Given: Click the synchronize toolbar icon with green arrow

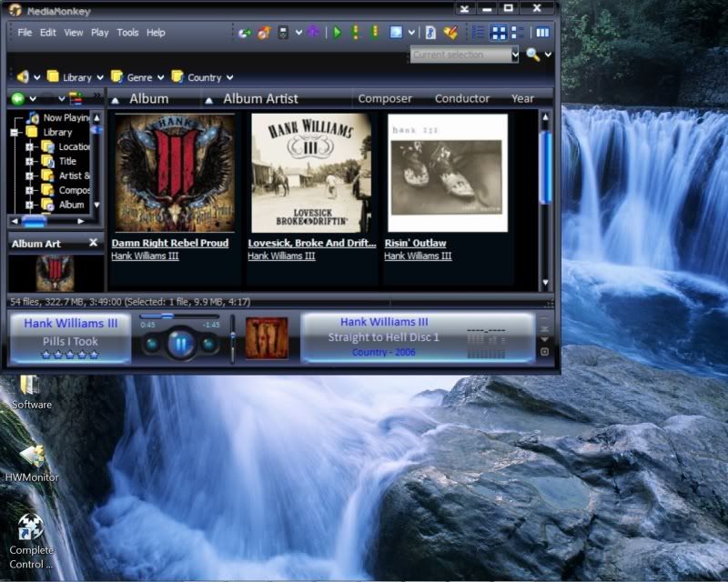Looking at the screenshot, I should [245, 33].
